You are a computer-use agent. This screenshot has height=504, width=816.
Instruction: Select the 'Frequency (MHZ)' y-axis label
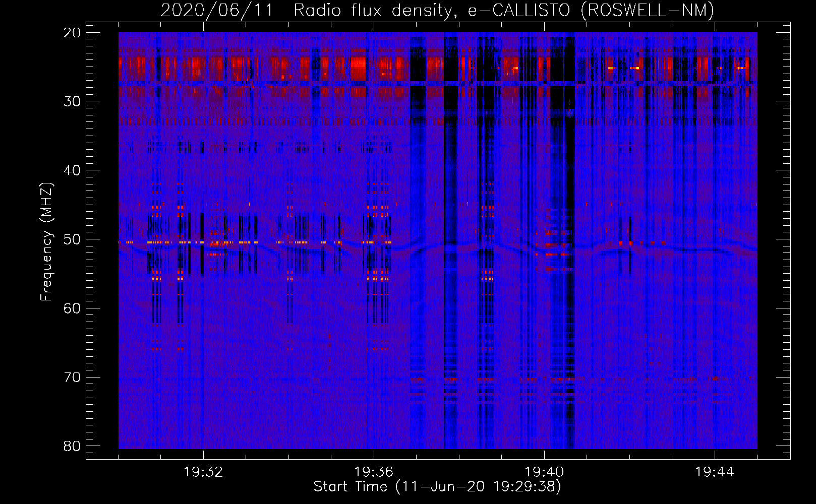coord(46,242)
